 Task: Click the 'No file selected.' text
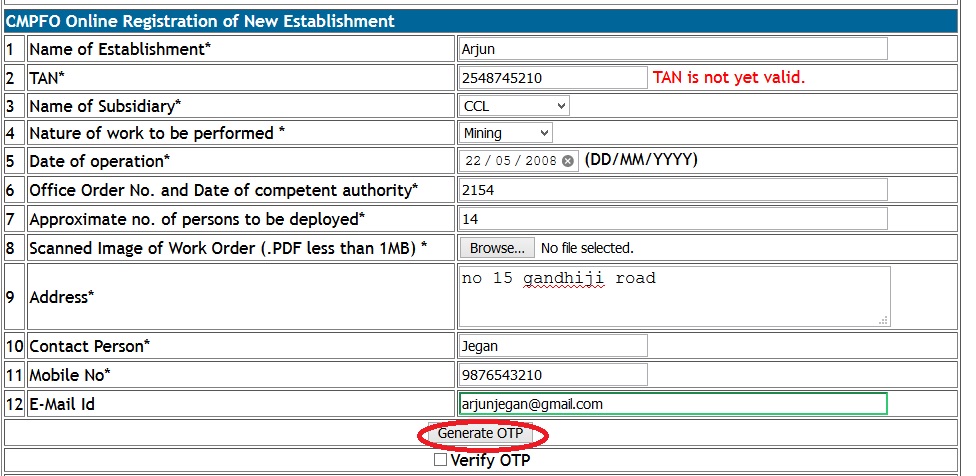(x=587, y=248)
